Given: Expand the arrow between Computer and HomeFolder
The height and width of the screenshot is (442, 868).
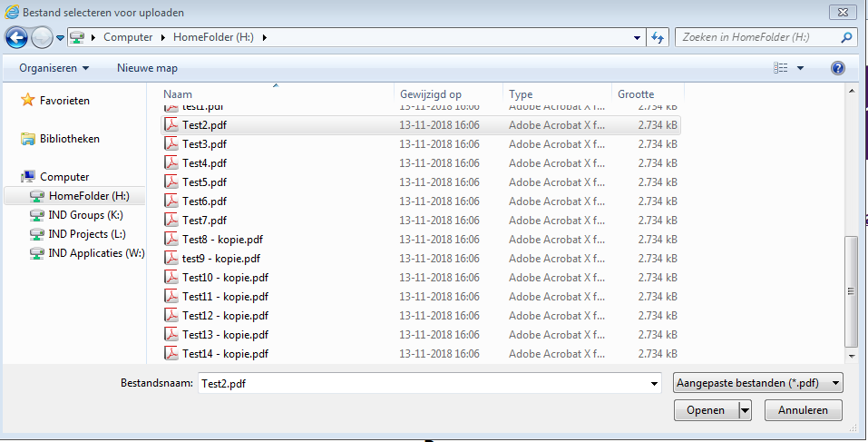Looking at the screenshot, I should coord(162,37).
